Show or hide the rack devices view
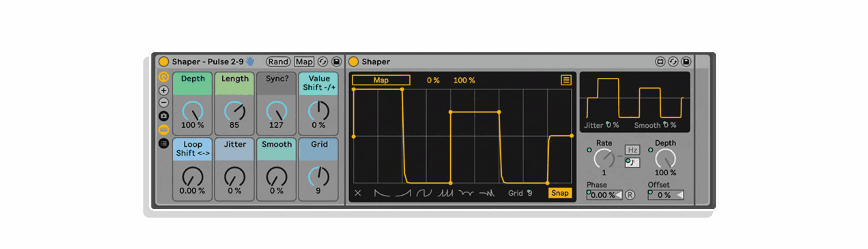868x249 pixels. click(163, 130)
